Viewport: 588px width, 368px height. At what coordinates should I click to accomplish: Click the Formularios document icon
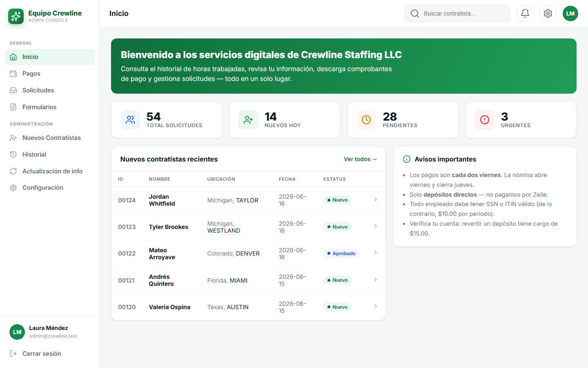coord(13,107)
